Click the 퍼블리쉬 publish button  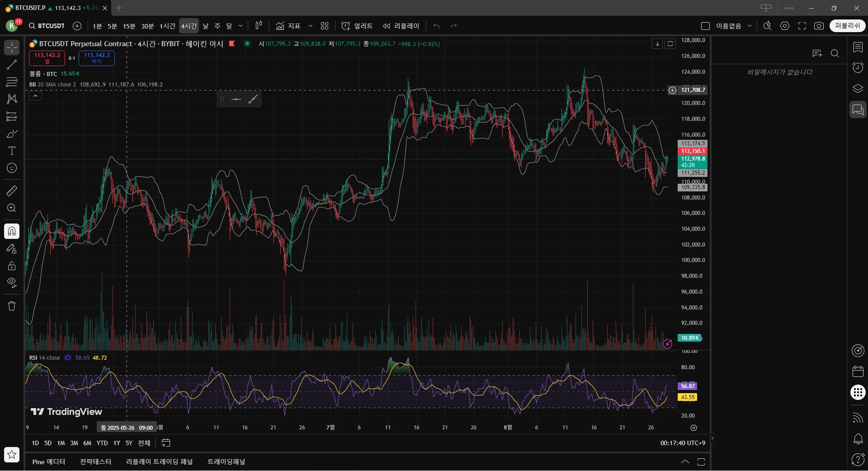847,26
